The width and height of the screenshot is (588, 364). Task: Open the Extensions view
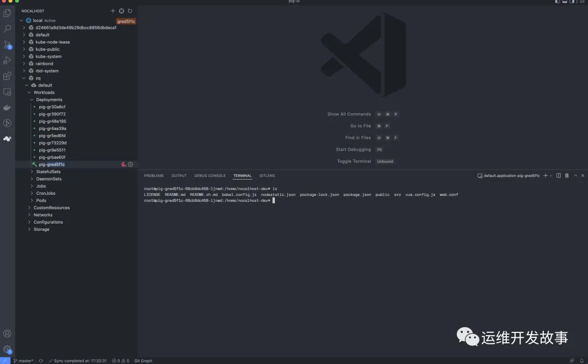[7, 76]
